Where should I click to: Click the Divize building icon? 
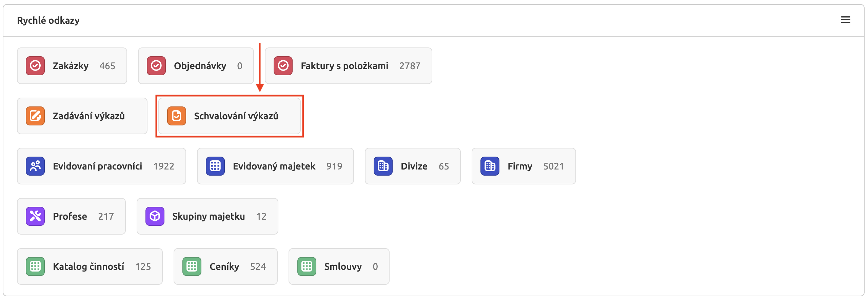[383, 166]
